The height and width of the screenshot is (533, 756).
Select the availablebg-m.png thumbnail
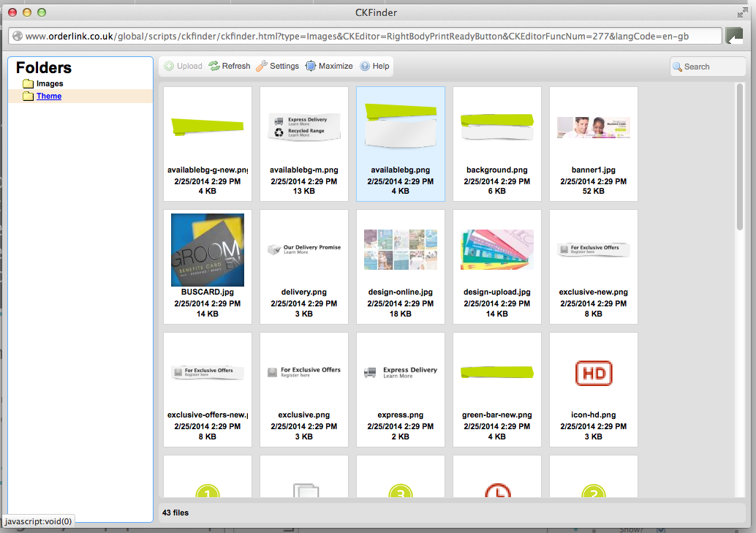[303, 127]
